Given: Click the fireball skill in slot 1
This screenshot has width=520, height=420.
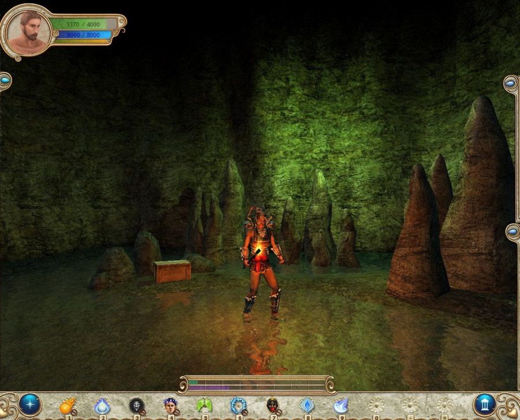Looking at the screenshot, I should (x=68, y=406).
